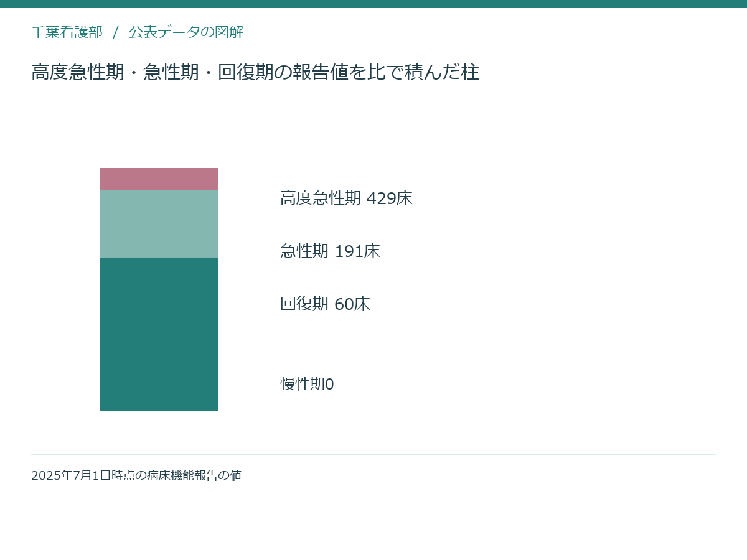Screen dimensions: 747x560
Task: Select the label 回復期 60床
Action: [325, 304]
